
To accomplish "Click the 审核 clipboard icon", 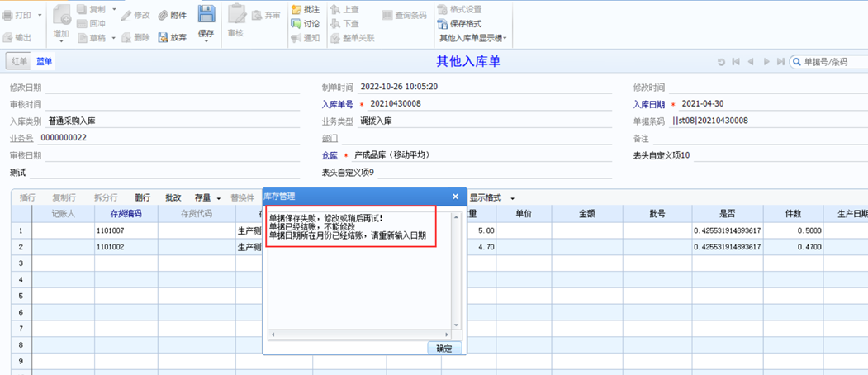I will coord(236,14).
